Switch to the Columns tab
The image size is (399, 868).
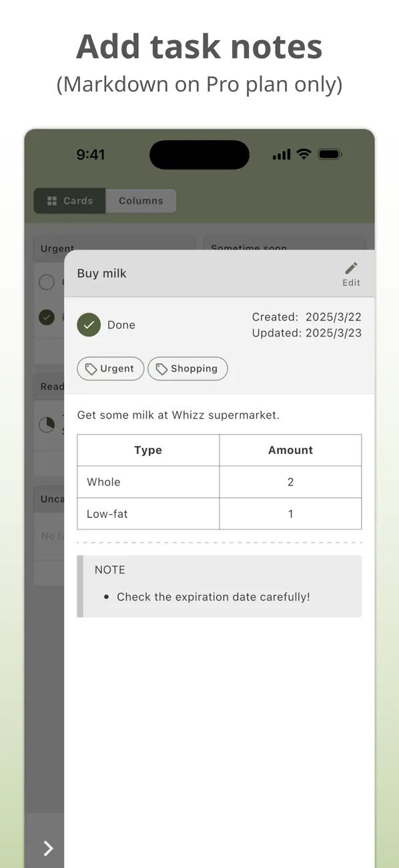pyautogui.click(x=141, y=200)
